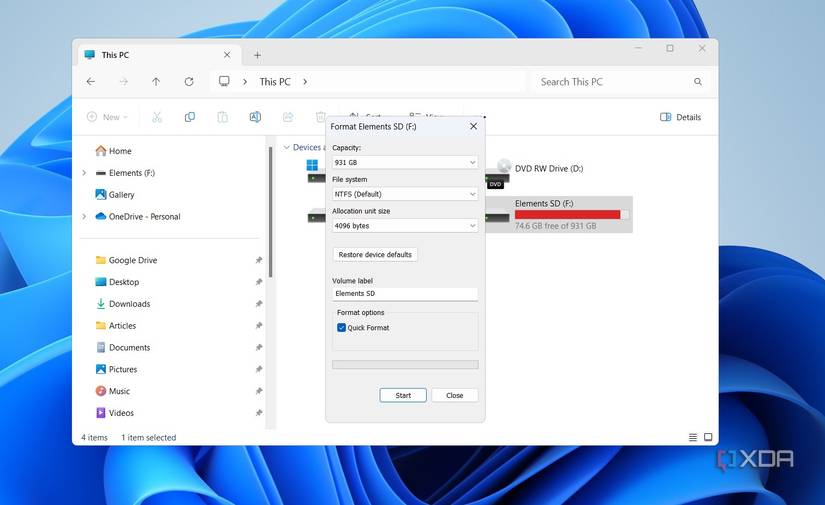Screen dimensions: 825x505
Task: Open the Allocation unit size dropdown
Action: [405, 226]
